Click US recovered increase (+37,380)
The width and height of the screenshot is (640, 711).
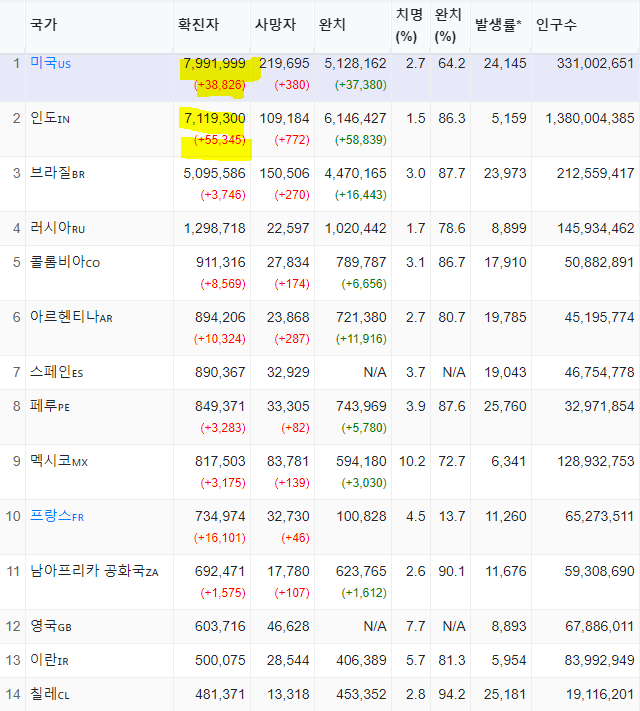pyautogui.click(x=361, y=85)
